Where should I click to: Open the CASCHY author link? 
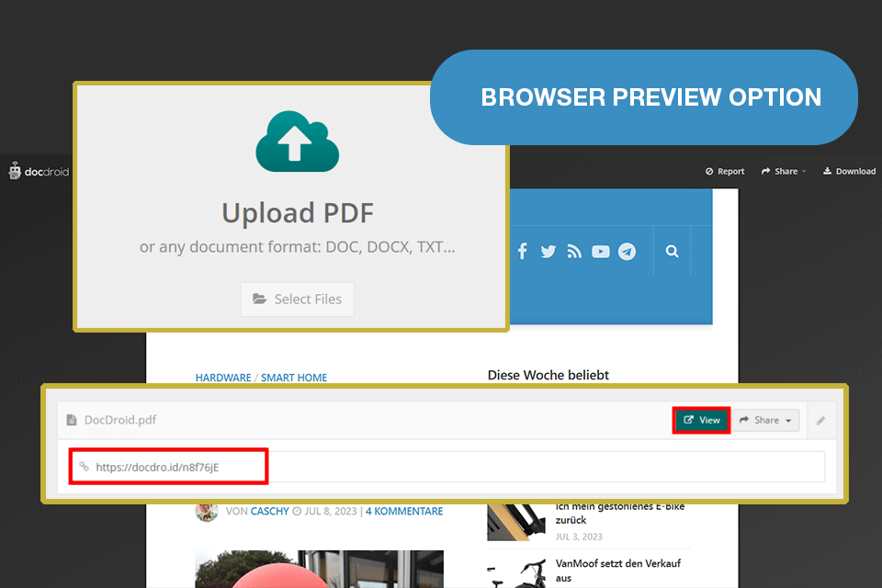[x=269, y=511]
